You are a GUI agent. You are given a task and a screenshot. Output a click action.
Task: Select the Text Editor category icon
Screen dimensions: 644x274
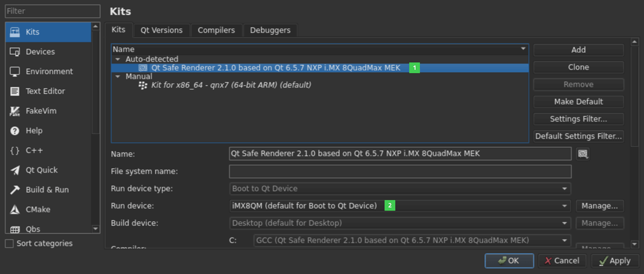(15, 91)
